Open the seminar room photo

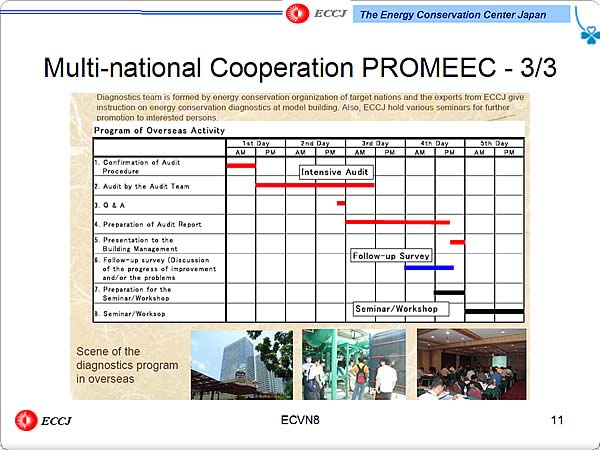(x=472, y=364)
